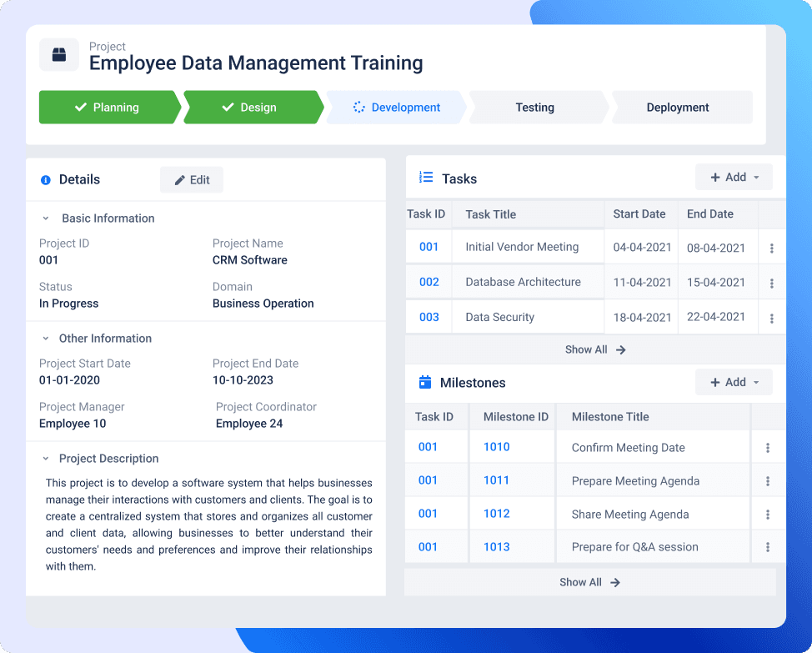Click the project briefcase icon

(58, 54)
